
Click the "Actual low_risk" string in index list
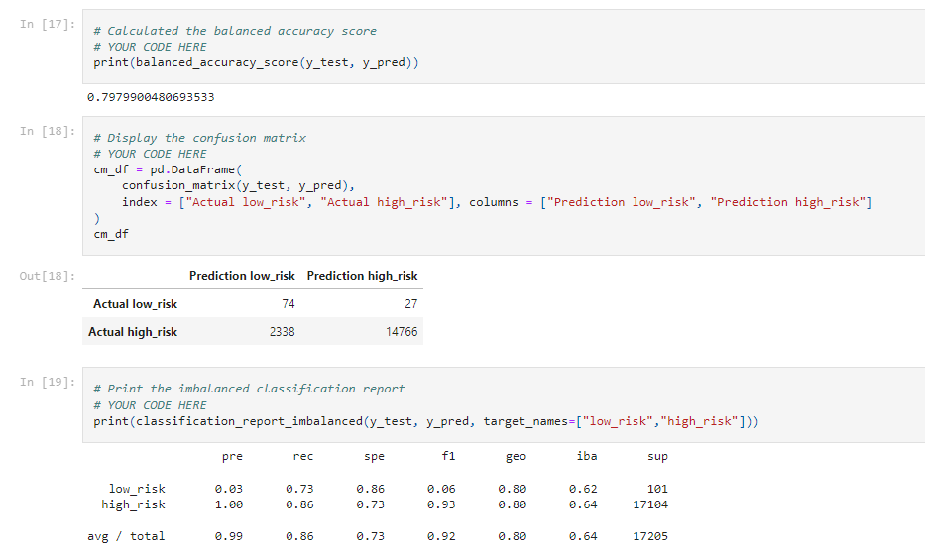pyautogui.click(x=246, y=202)
